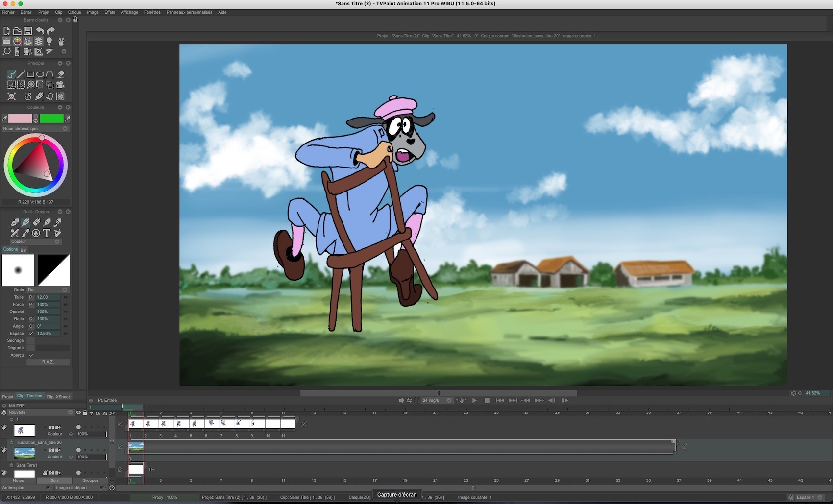Viewport: 833px width, 504px height.
Task: Select the fill bucket tool in Principal
Action: [61, 74]
